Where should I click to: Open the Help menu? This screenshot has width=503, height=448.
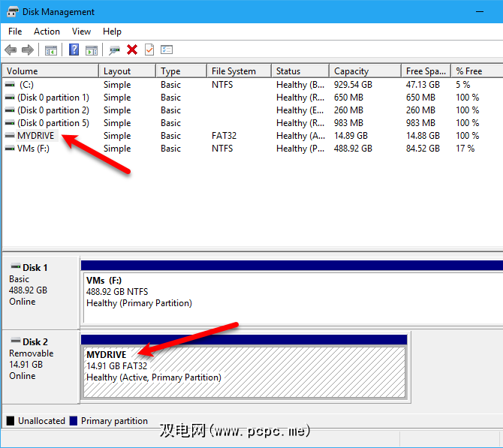[112, 32]
